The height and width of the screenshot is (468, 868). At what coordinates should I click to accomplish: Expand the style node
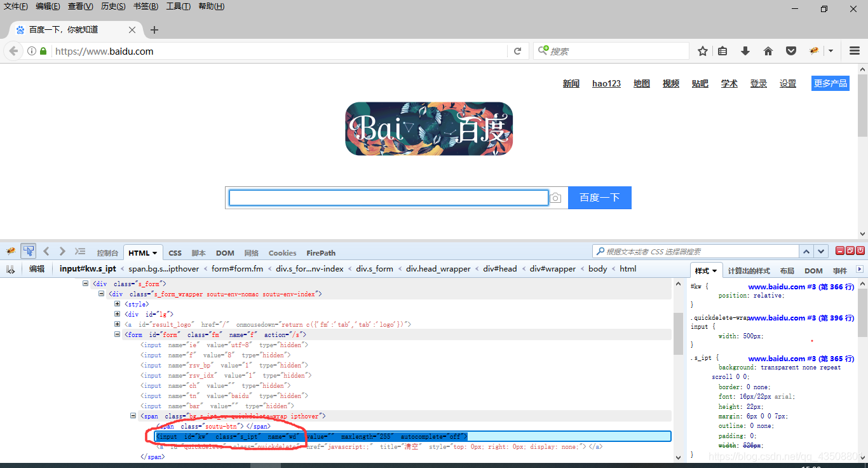pos(117,304)
